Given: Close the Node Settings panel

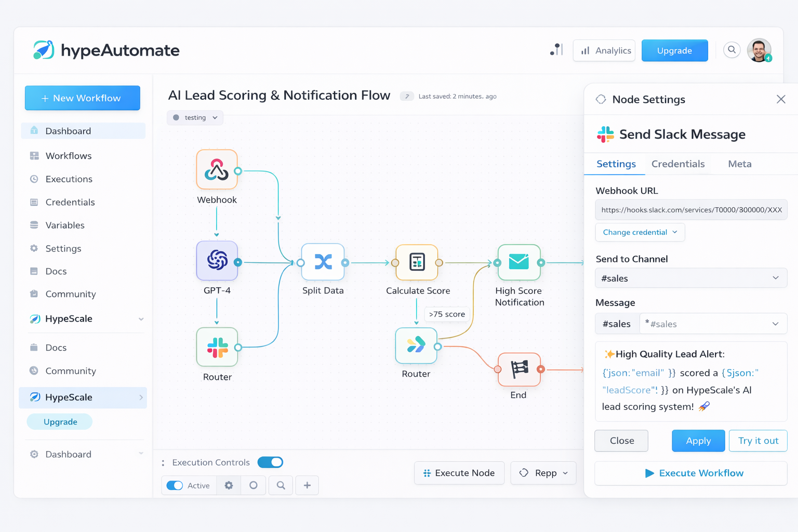Looking at the screenshot, I should click(781, 99).
